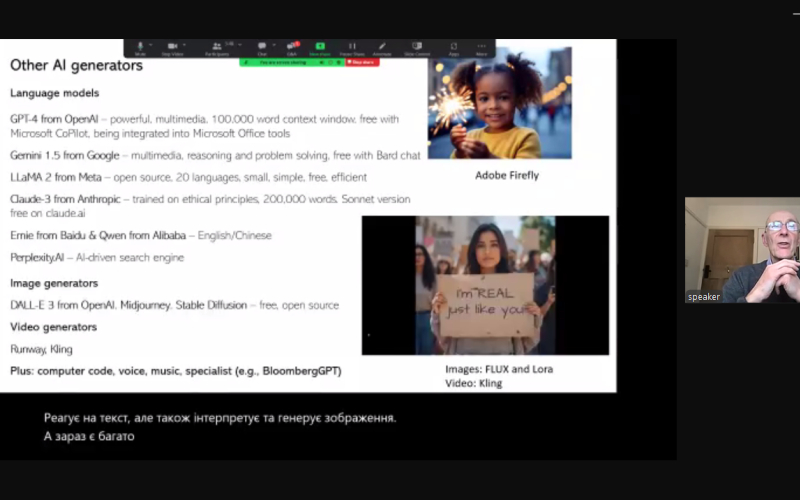Click the 'LLaMA 2 from Meta' line
This screenshot has height=500, width=800.
188,177
